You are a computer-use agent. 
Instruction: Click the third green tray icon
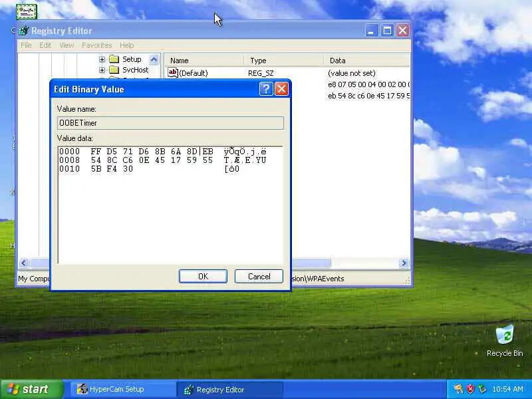[x=481, y=389]
